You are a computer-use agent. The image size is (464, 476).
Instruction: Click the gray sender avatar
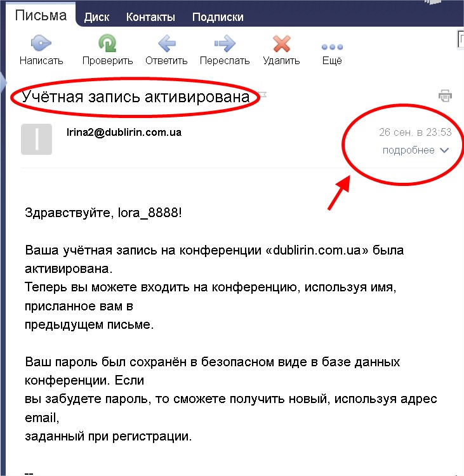[x=36, y=140]
